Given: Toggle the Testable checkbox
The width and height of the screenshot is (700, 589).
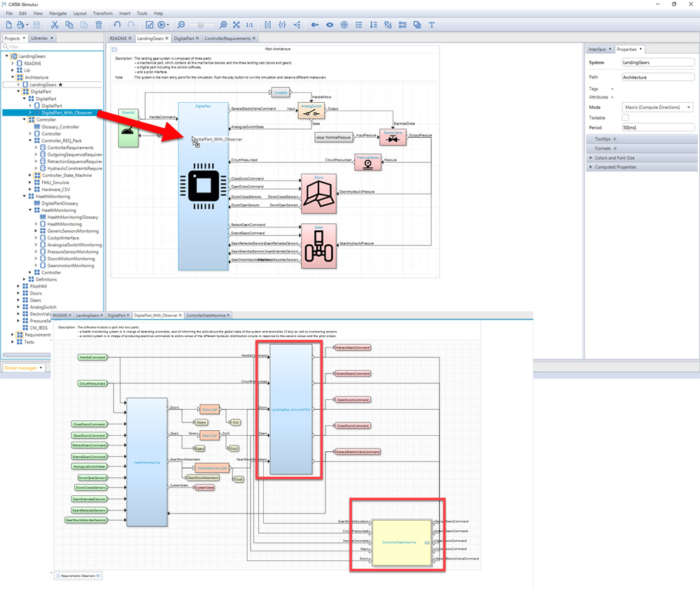Looking at the screenshot, I should 625,118.
